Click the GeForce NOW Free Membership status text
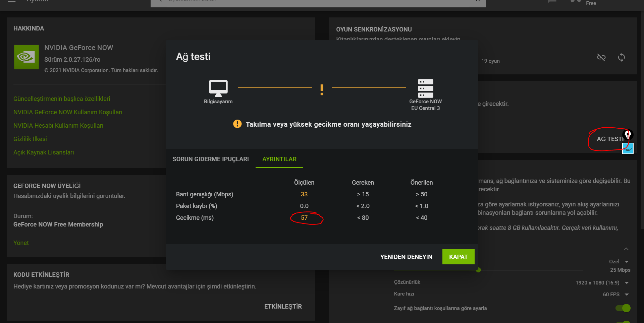The image size is (644, 323). tap(58, 224)
